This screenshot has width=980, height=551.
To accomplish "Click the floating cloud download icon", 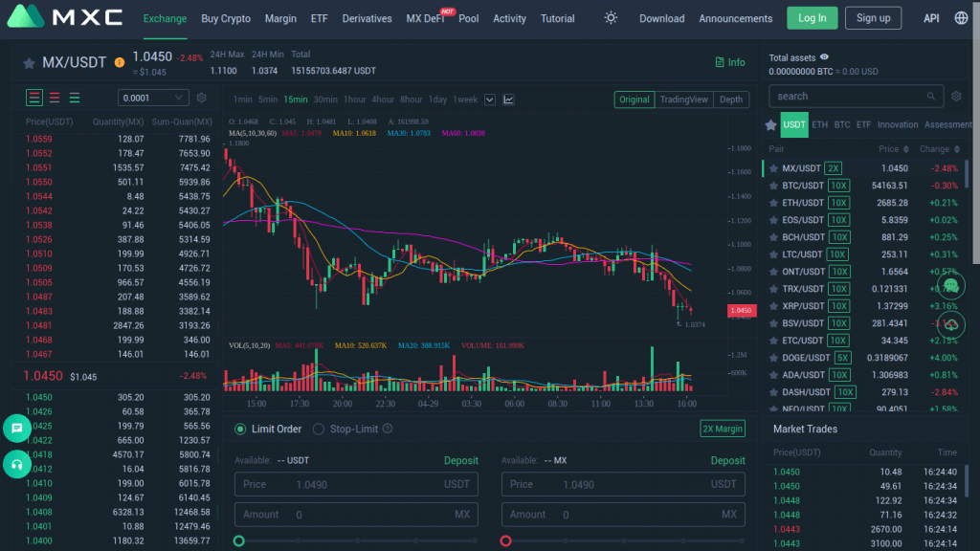I will pos(950,325).
